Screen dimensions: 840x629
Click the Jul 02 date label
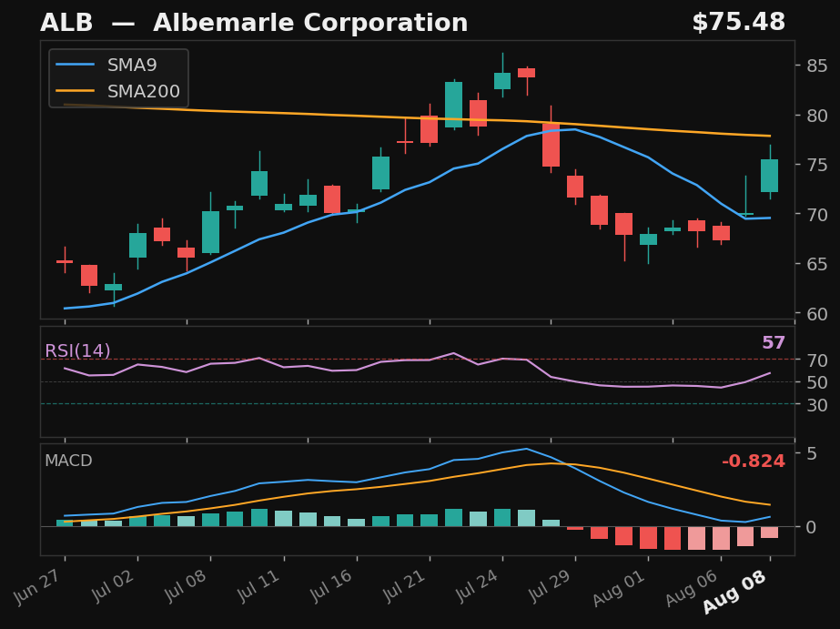click(x=115, y=585)
